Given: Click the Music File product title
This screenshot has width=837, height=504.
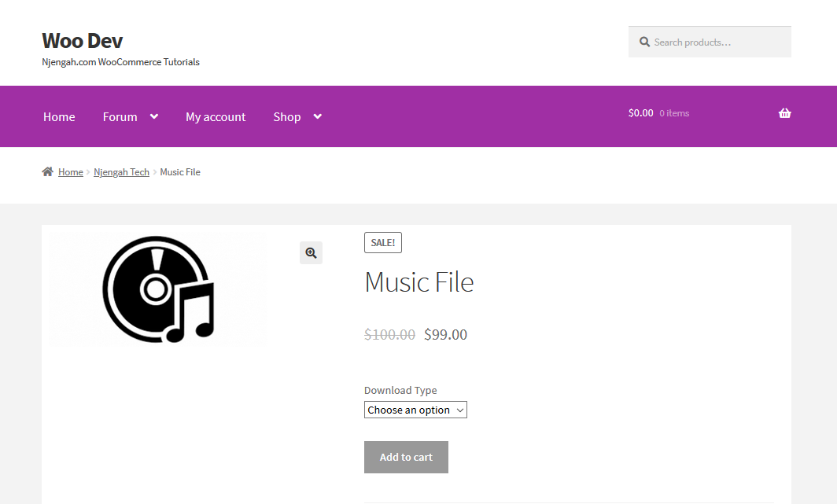Looking at the screenshot, I should click(419, 281).
